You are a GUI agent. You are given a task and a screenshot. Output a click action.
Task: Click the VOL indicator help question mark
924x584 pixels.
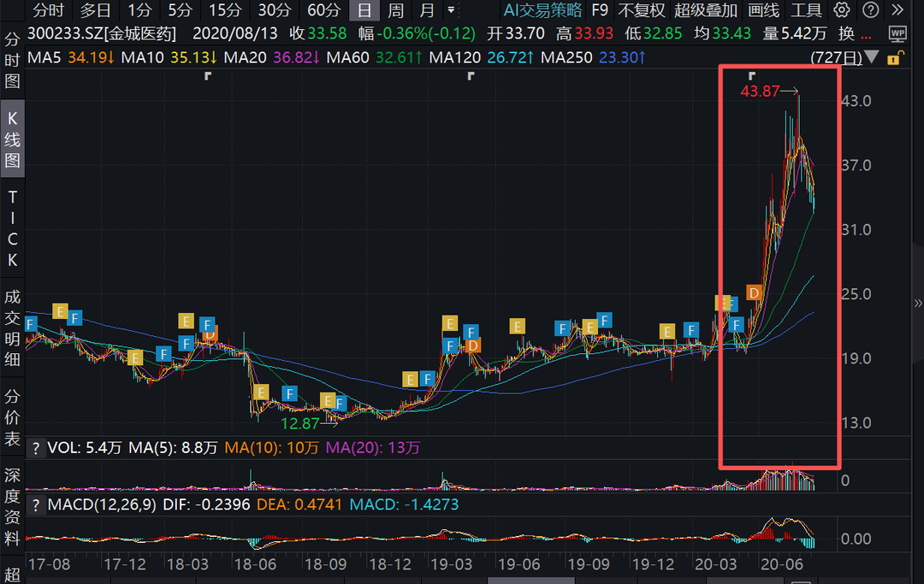tap(36, 448)
